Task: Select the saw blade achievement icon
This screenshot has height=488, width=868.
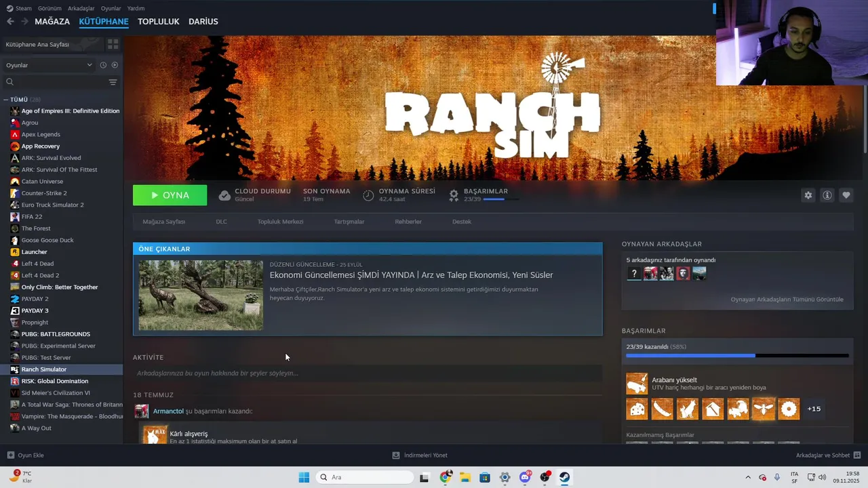Action: 789,409
